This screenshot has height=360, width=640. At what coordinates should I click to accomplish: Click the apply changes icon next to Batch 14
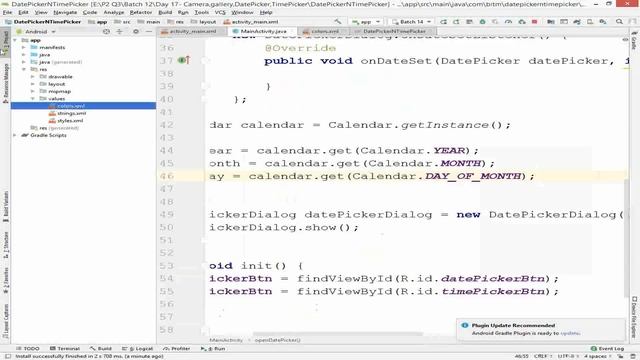click(443, 22)
